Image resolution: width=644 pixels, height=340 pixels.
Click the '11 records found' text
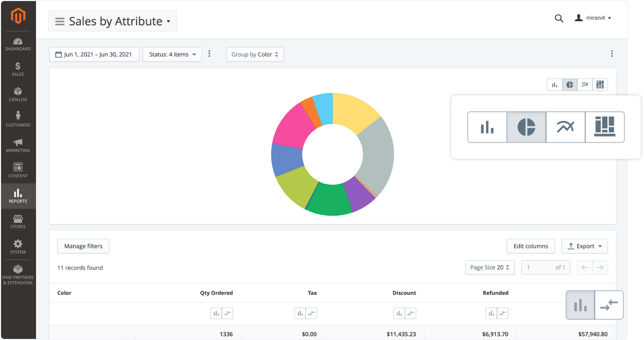pos(80,267)
